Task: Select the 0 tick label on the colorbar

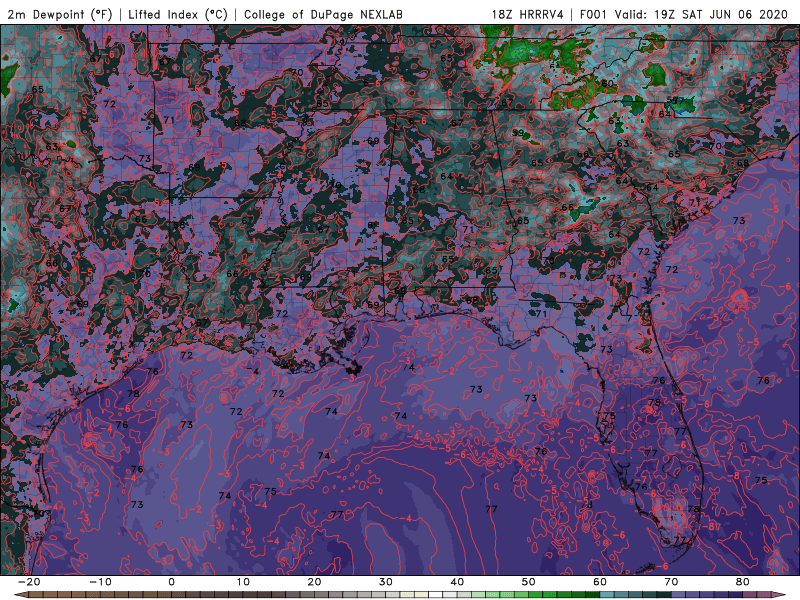Action: coord(171,582)
